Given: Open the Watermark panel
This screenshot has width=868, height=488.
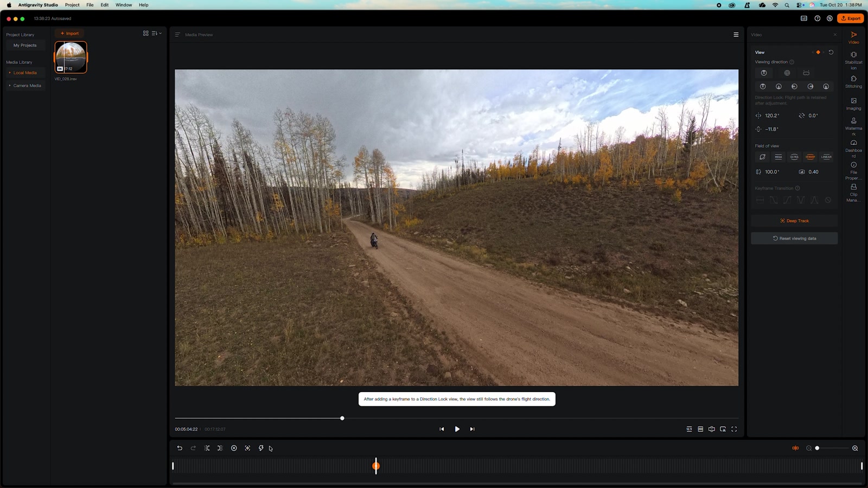Looking at the screenshot, I should coord(853,126).
